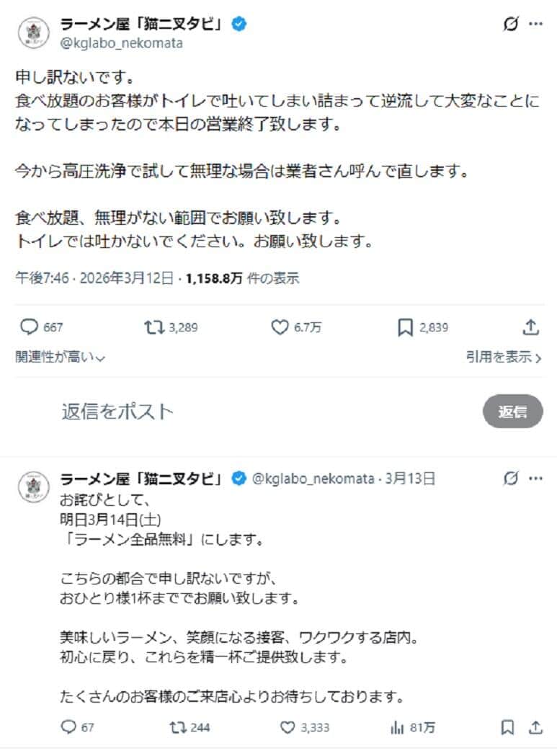Click the verified badge next to the shop name

[239, 23]
